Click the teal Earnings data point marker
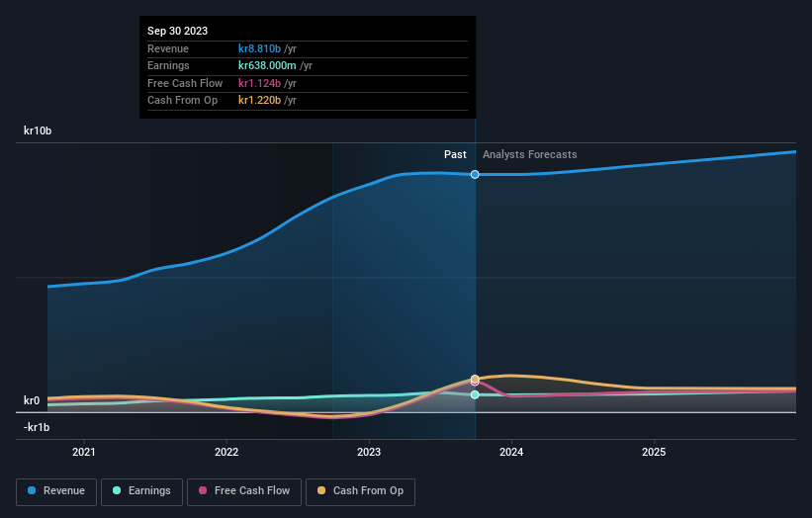Image resolution: width=812 pixels, height=518 pixels. pyautogui.click(x=475, y=394)
